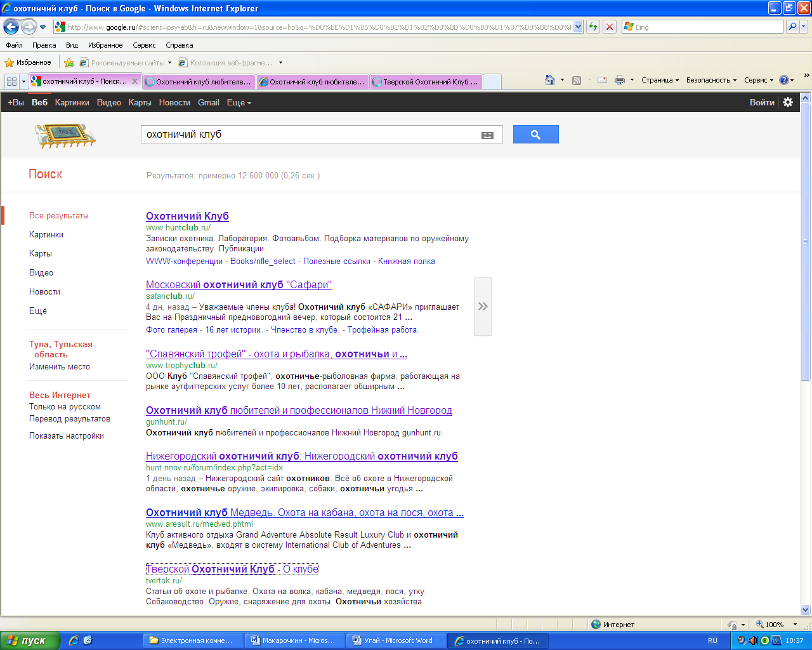Open the Сервис menu in menu bar

coord(144,45)
